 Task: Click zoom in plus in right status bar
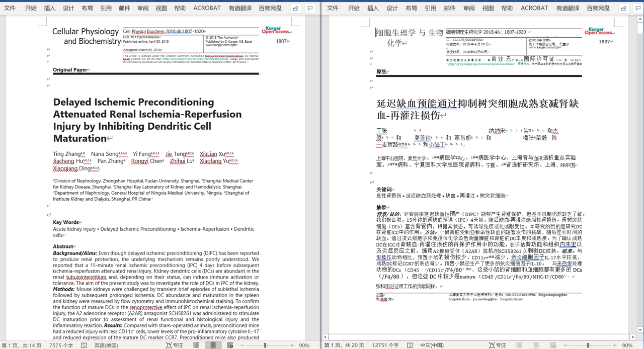[615, 345]
